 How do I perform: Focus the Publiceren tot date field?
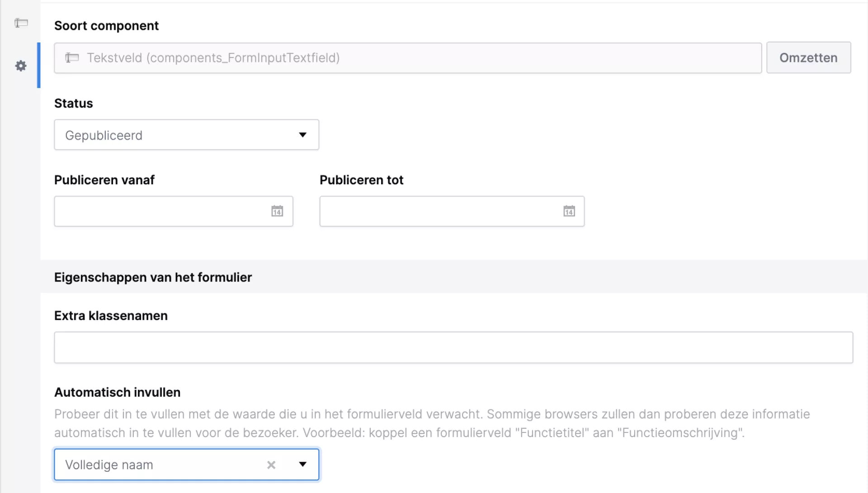[x=439, y=211]
